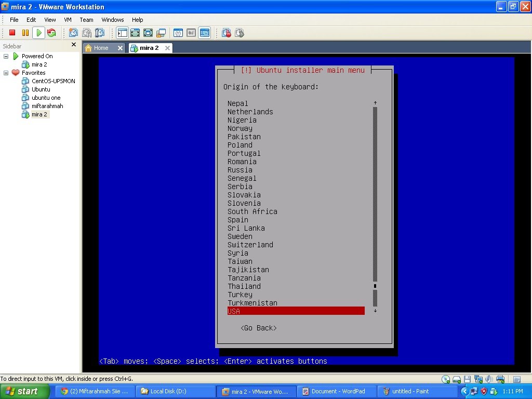Click the replay recording toolbar icon
This screenshot has width=532, height=399.
point(240,33)
